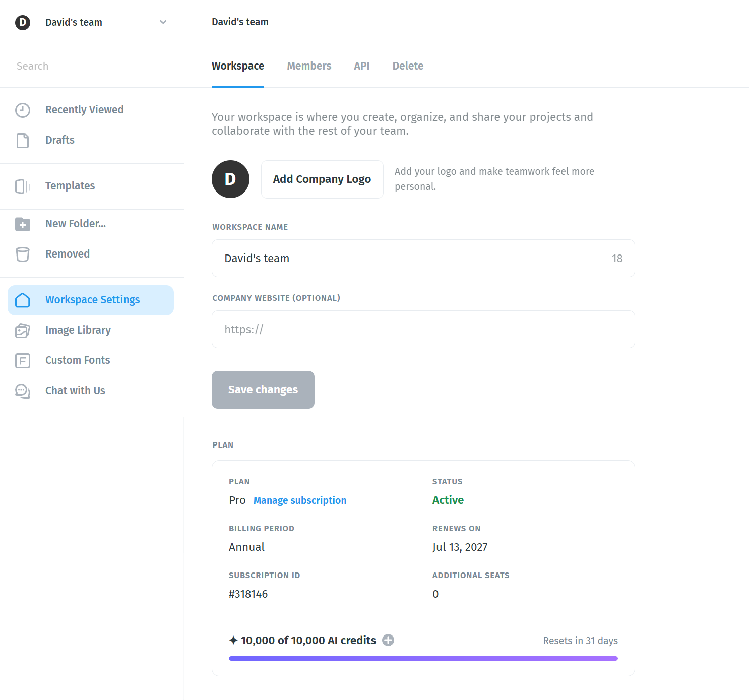The image size is (749, 700).
Task: Click the Chat with Us bubble icon
Action: [23, 391]
